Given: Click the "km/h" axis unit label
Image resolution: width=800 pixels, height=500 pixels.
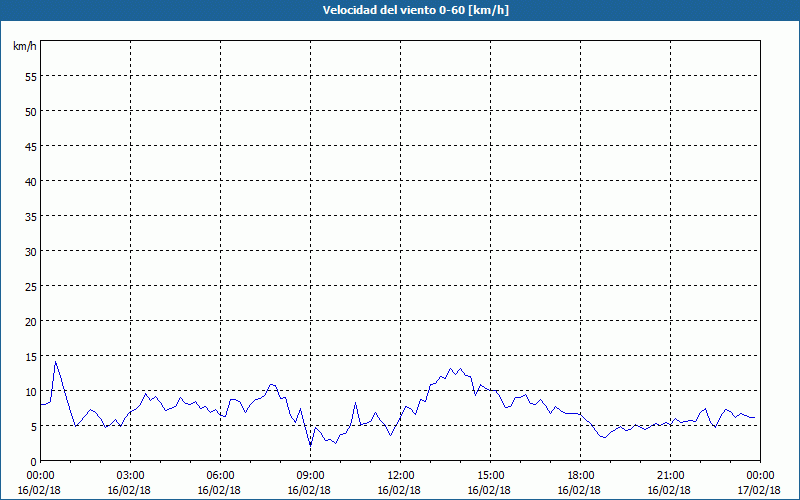Looking at the screenshot, I should click(24, 46).
